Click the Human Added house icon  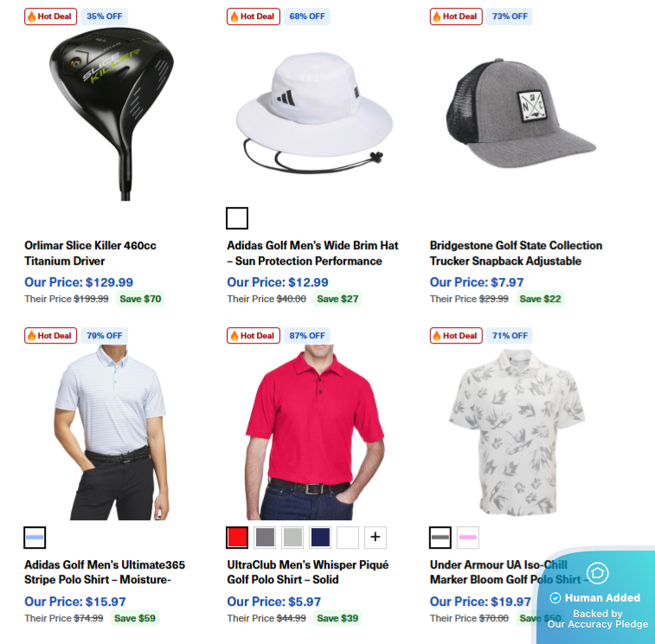[597, 573]
